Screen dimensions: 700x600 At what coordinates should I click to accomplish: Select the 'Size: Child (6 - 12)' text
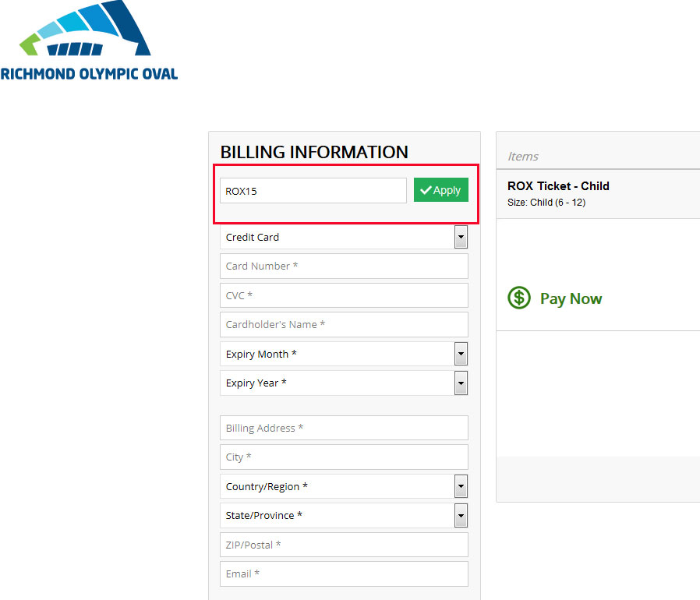tap(546, 203)
